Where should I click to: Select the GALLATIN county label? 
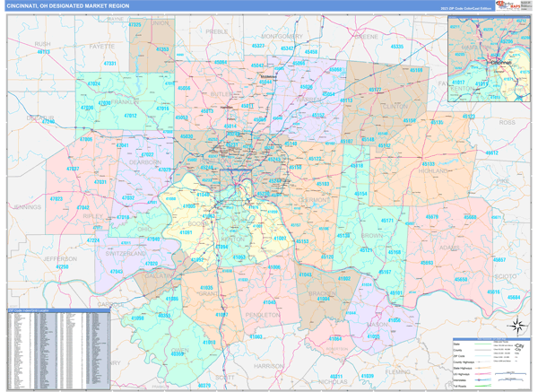pos(159,276)
